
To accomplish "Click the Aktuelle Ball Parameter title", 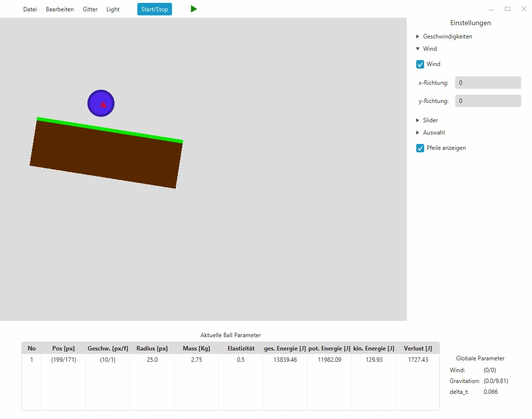I will 231,335.
